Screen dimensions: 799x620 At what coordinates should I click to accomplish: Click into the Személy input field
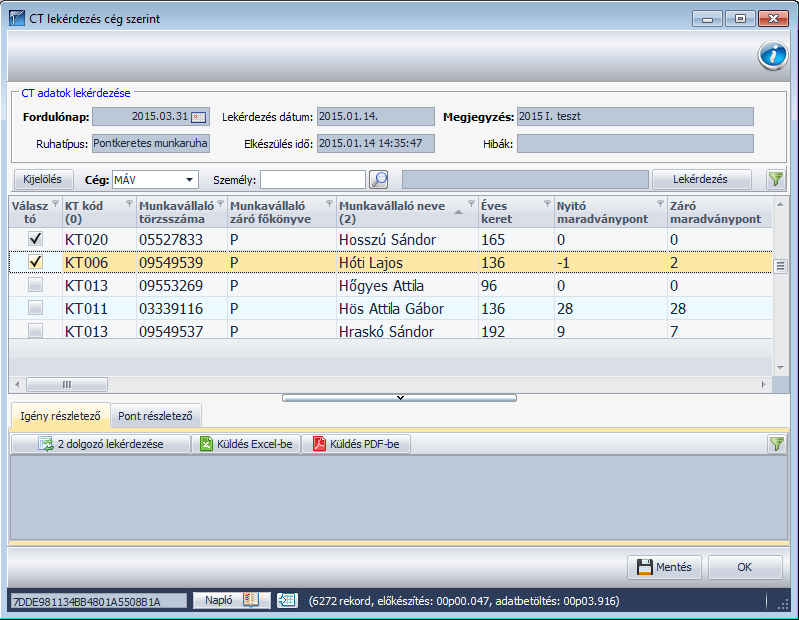(x=313, y=180)
